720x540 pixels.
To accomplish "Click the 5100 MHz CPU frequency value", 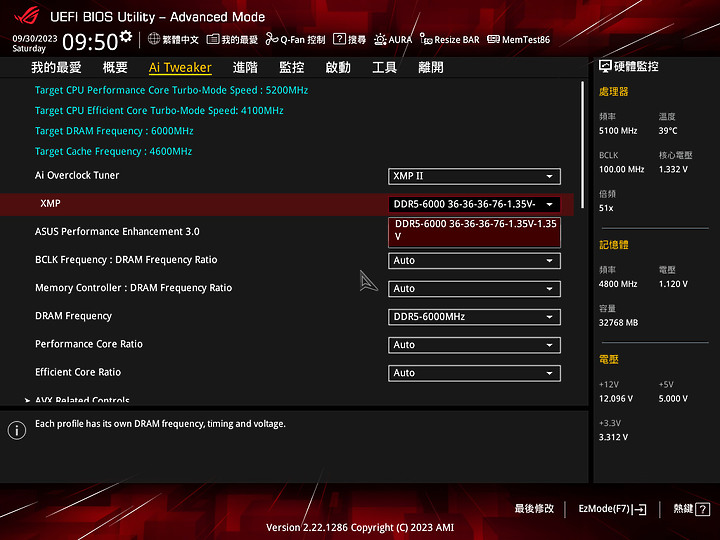I will coord(618,131).
